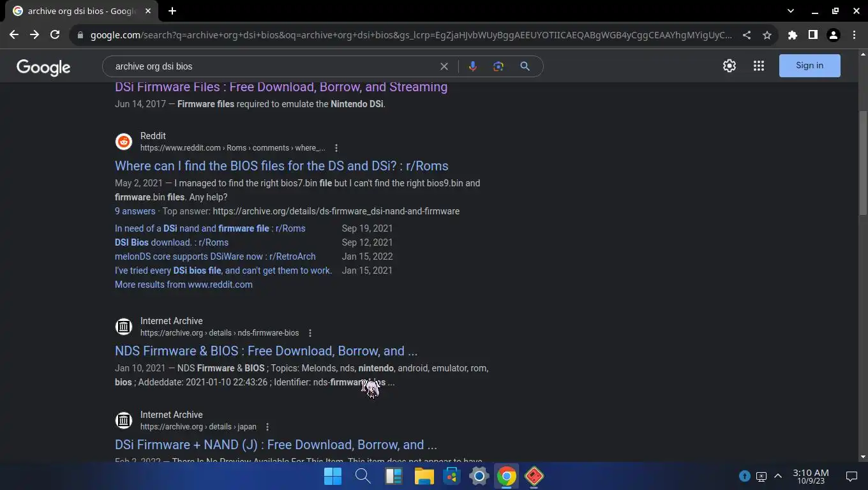Open the tab search dropdown arrow
Viewport: 868px width, 490px height.
[791, 11]
